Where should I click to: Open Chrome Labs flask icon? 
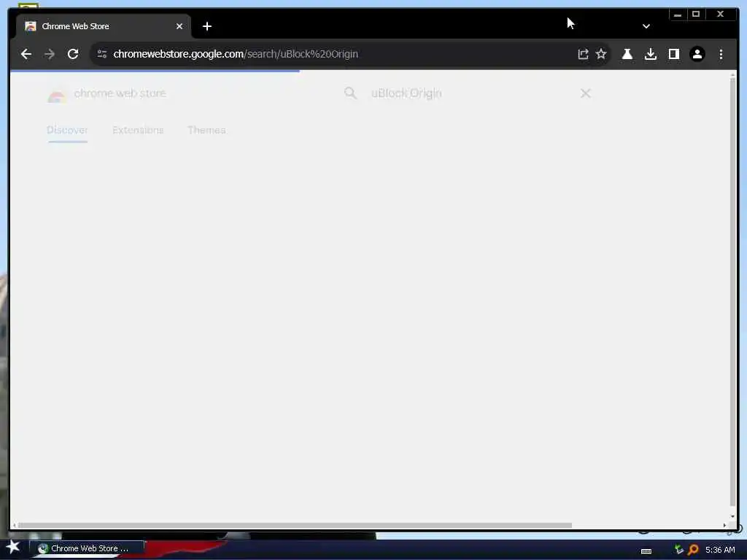pos(627,54)
